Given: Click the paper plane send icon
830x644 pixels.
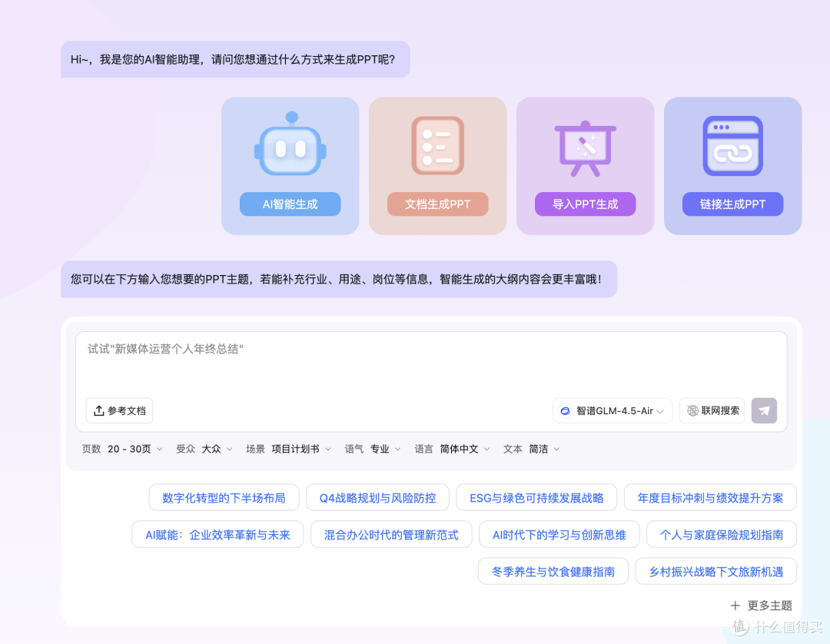Looking at the screenshot, I should [764, 410].
